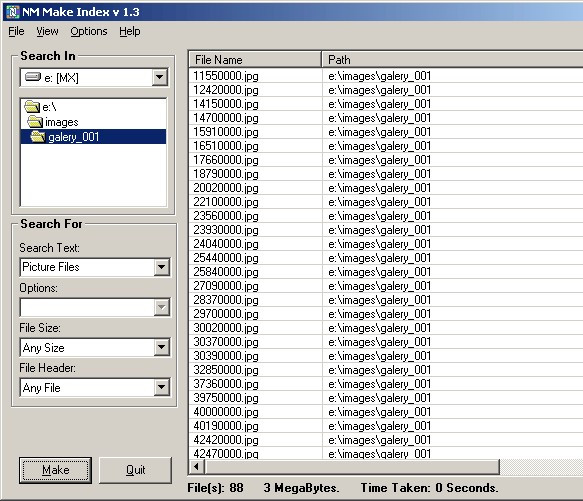Open the Help menu
The width and height of the screenshot is (583, 501).
[x=130, y=31]
